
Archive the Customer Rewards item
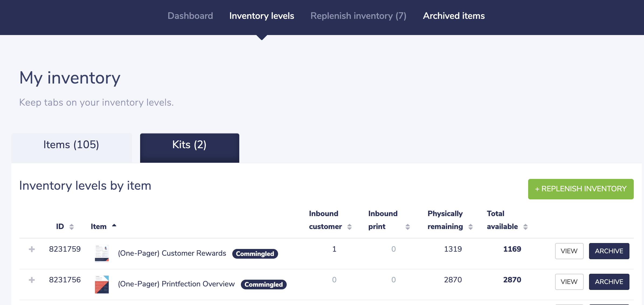point(609,251)
